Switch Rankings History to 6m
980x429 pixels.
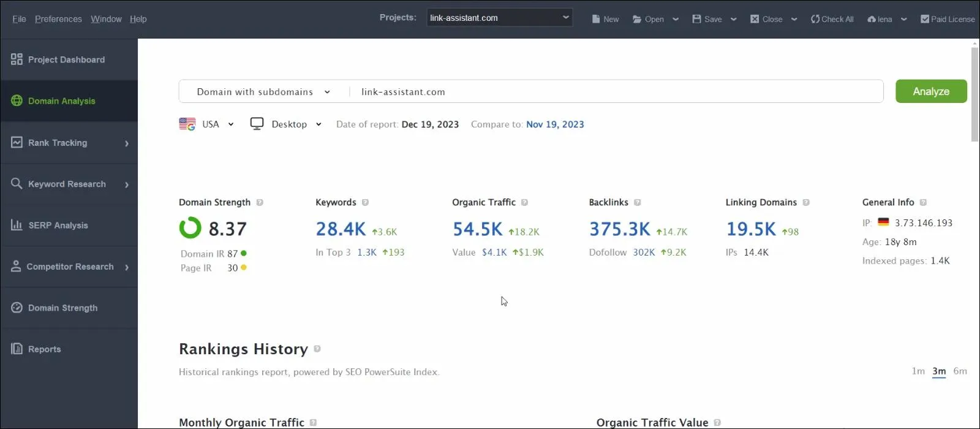click(x=960, y=371)
